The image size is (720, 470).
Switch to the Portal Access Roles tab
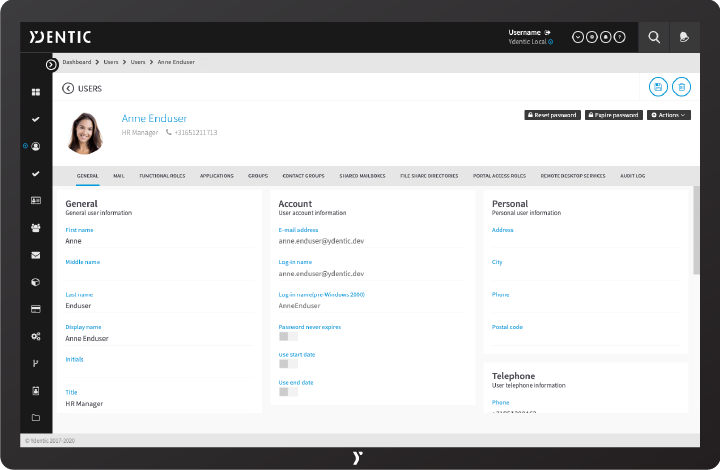click(x=499, y=176)
